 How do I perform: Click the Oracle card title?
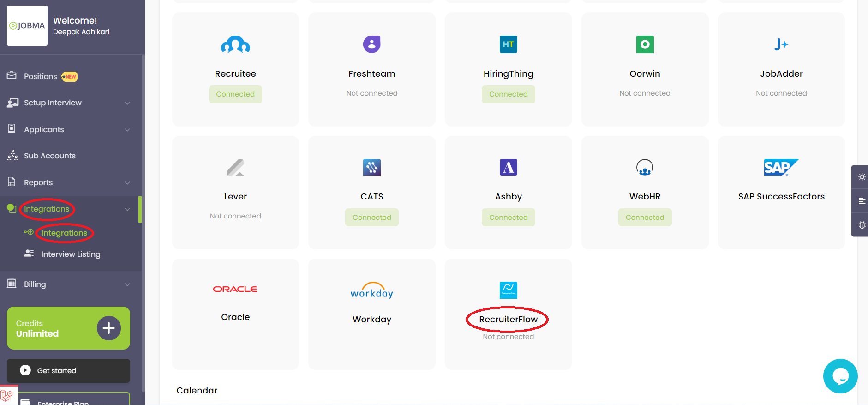point(235,317)
